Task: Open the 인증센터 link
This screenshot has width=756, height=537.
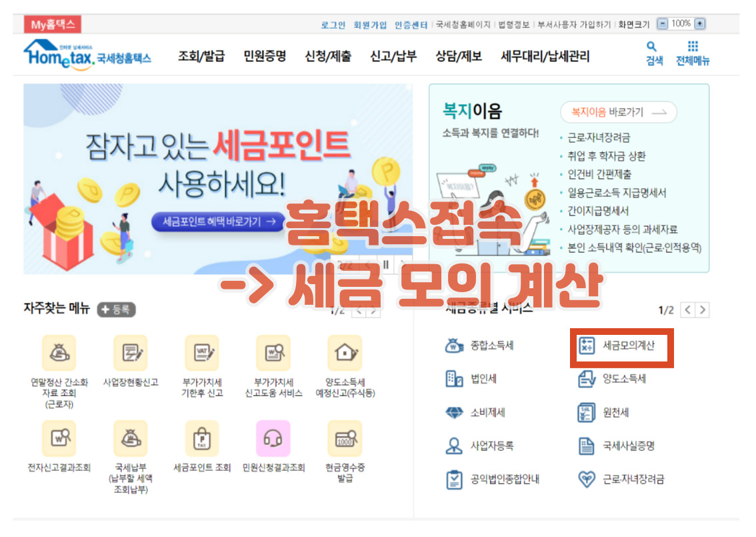Action: coord(411,25)
